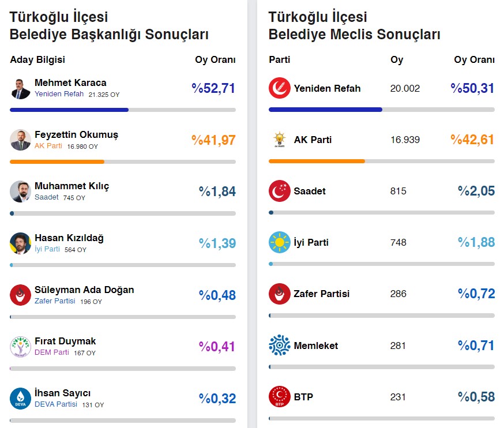Select candidate name Süleyman Ada Doğan
Image resolution: width=504 pixels, height=428 pixels.
[84, 290]
